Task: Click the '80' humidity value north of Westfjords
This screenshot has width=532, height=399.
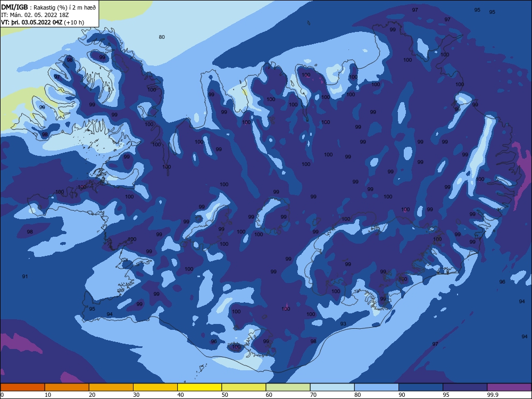Action: coord(162,37)
